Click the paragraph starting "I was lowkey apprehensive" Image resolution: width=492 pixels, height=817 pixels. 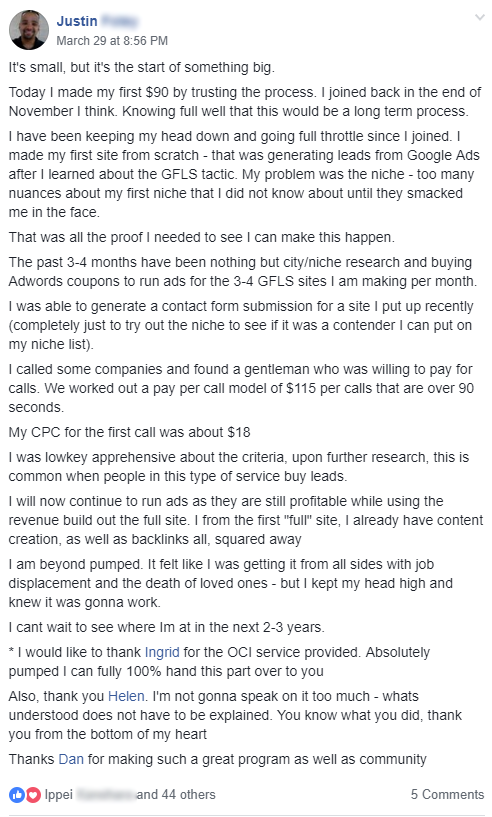pyautogui.click(x=239, y=467)
